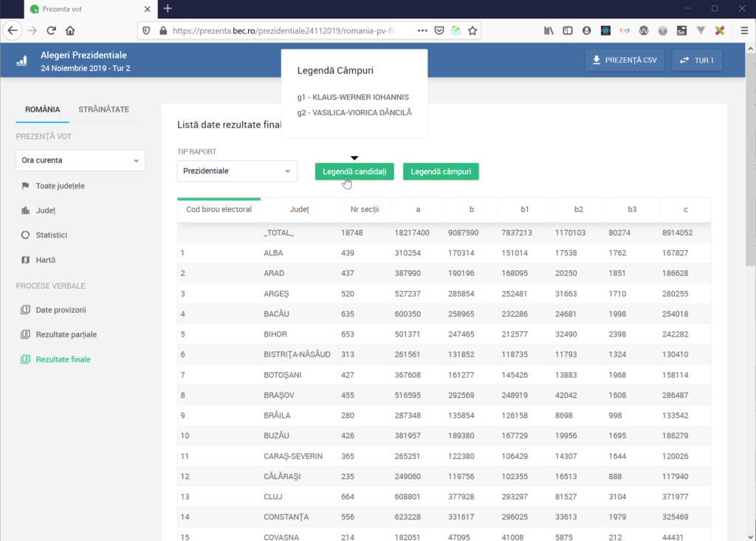756x541 pixels.
Task: Close the Prezenta vot tab
Action: pyautogui.click(x=147, y=9)
